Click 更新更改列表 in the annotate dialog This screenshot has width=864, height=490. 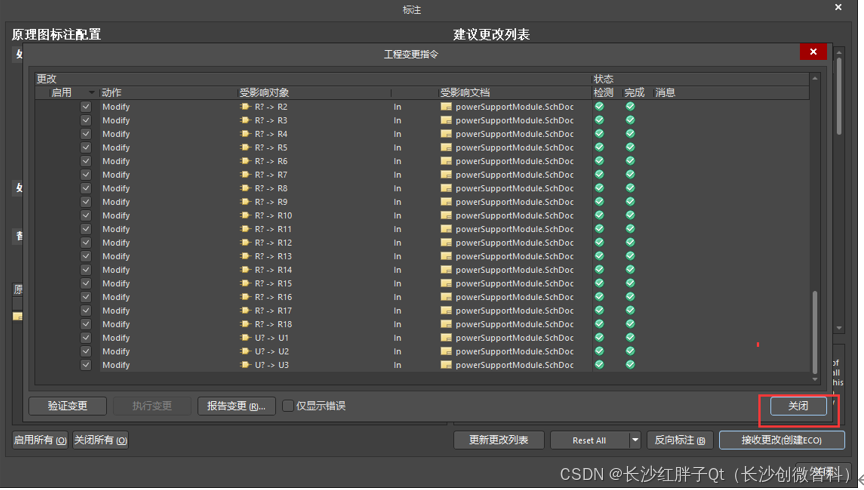(x=499, y=440)
